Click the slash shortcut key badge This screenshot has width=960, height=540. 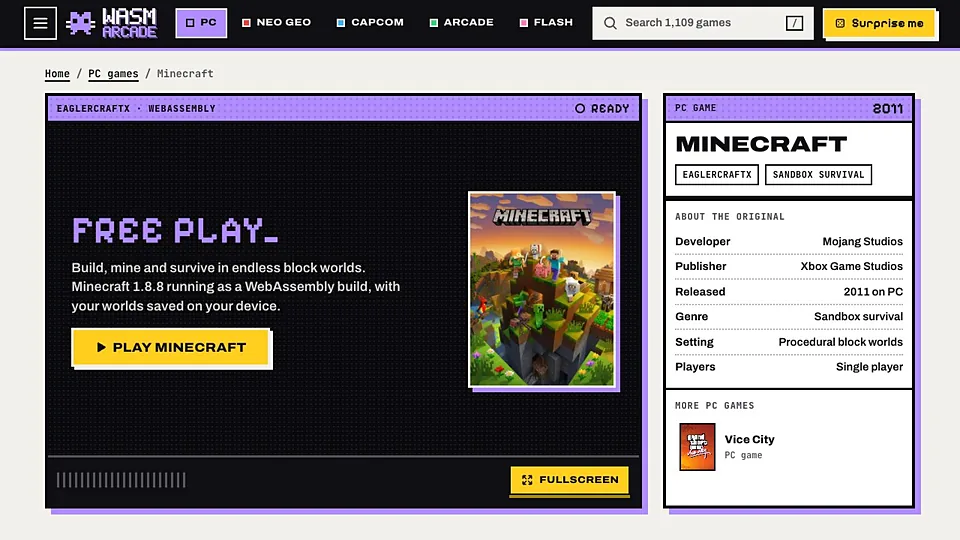pos(794,23)
